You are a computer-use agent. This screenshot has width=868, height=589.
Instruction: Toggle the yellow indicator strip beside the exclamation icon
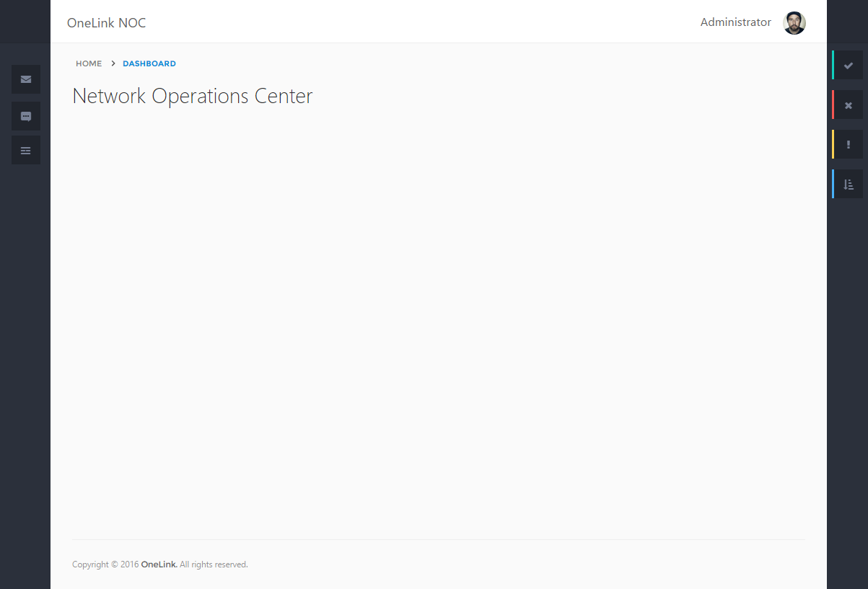(834, 144)
